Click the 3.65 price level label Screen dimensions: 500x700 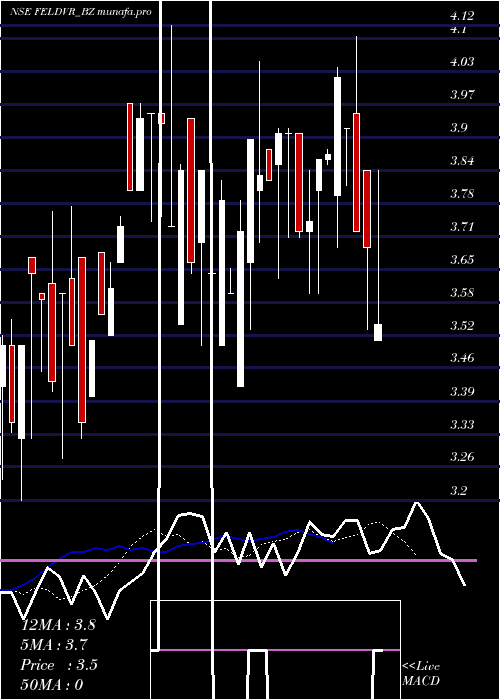tap(462, 259)
